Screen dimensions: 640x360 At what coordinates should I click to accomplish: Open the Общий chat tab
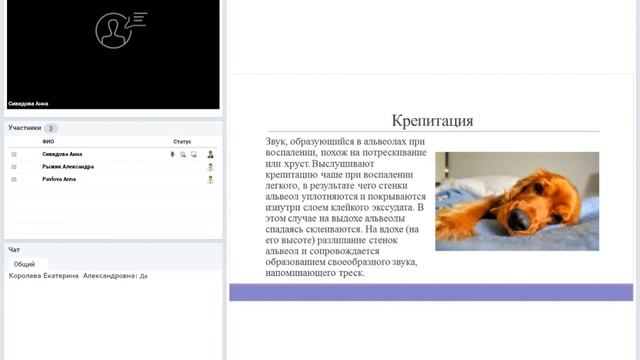[x=24, y=264]
